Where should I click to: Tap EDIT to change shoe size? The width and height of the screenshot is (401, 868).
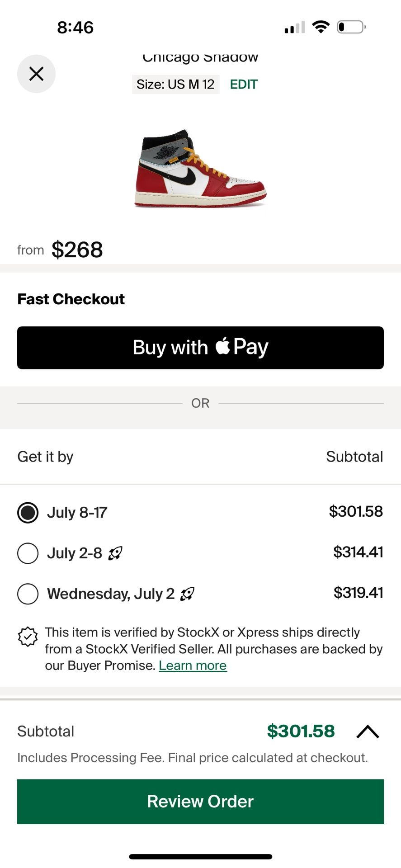(244, 85)
